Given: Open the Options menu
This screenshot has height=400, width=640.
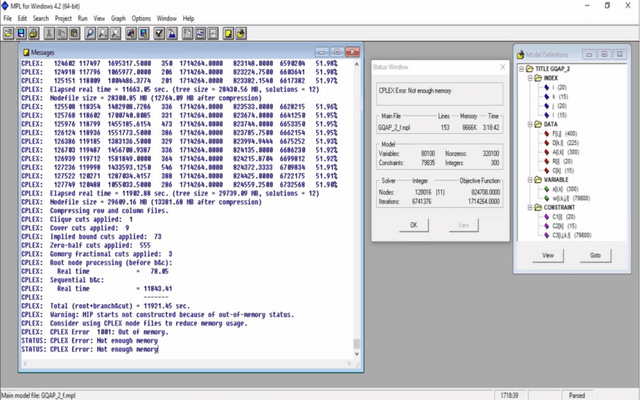Looking at the screenshot, I should [142, 18].
